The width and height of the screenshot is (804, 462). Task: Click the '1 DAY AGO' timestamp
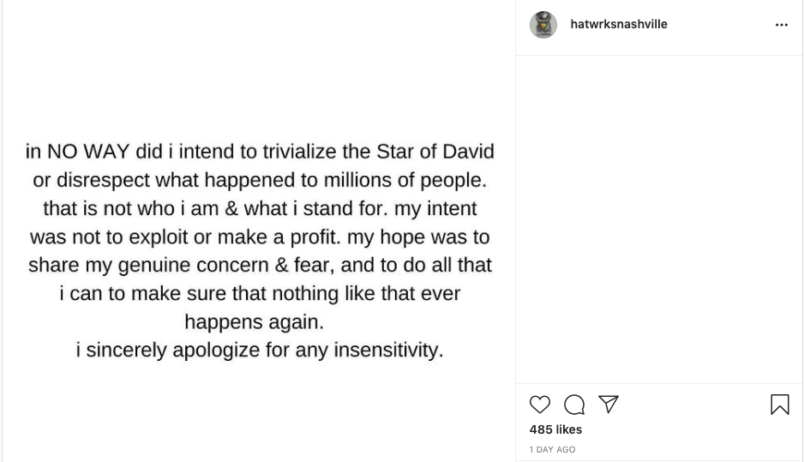(x=552, y=449)
